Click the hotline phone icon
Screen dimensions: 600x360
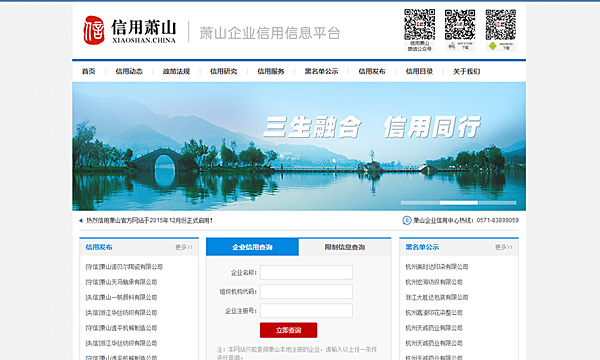click(x=406, y=220)
